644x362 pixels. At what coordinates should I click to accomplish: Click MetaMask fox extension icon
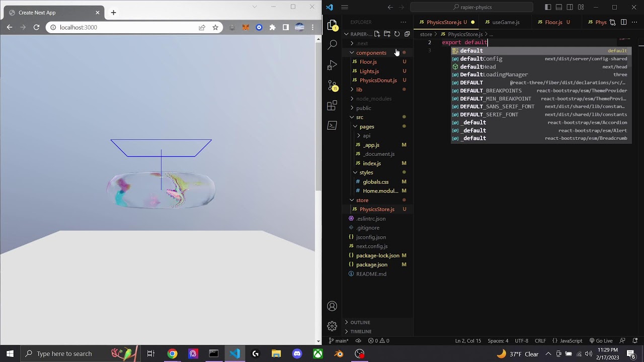(246, 27)
